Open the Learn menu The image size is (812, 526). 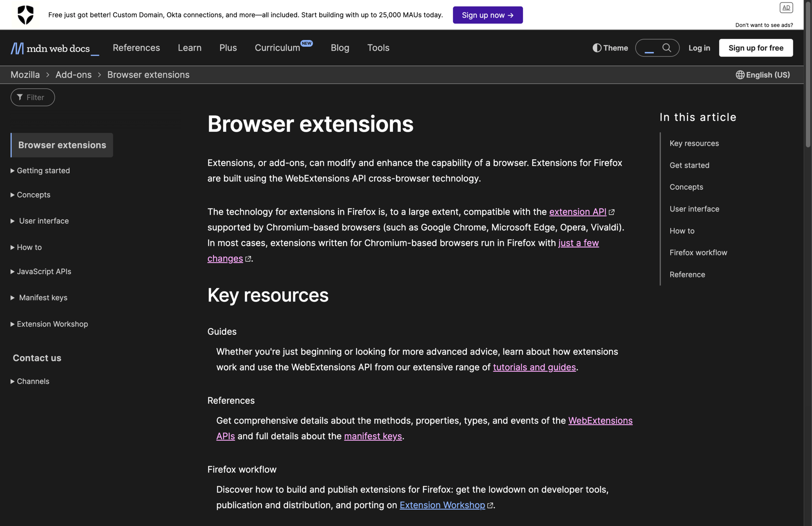pyautogui.click(x=190, y=48)
